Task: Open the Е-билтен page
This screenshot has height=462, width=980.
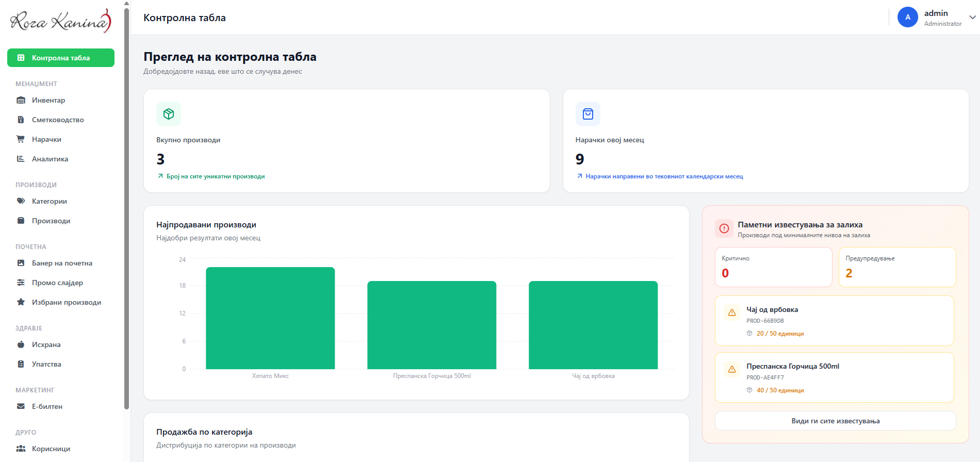Action: click(x=61, y=406)
